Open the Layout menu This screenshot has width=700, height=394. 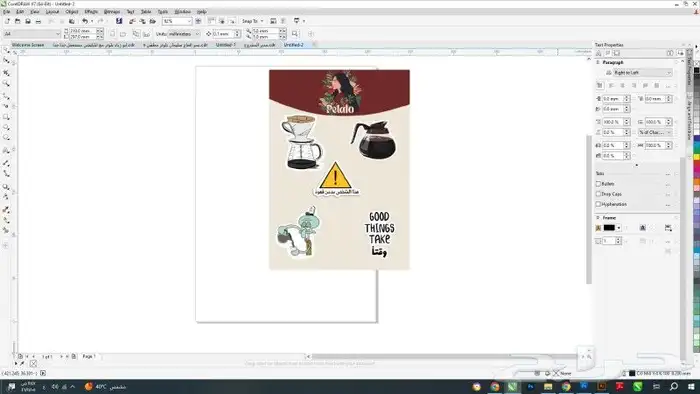52,12
